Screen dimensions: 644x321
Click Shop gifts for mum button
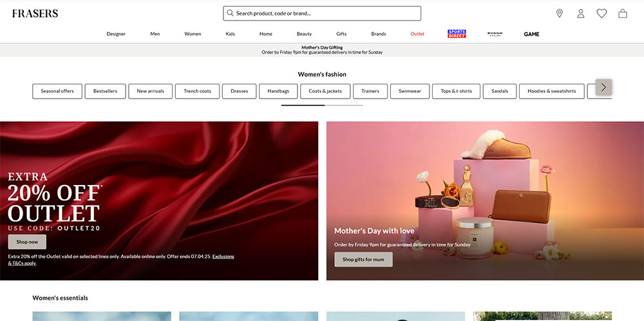[363, 259]
